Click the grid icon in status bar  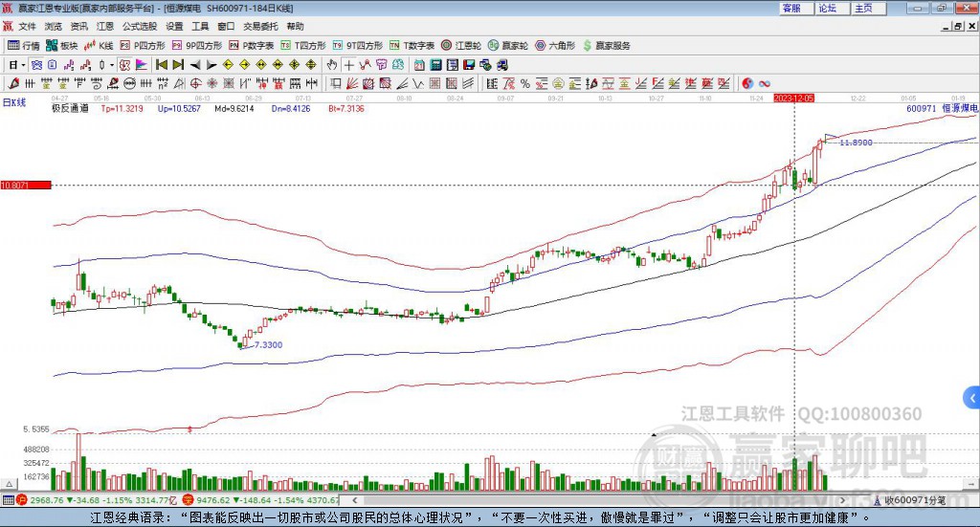click(8, 500)
